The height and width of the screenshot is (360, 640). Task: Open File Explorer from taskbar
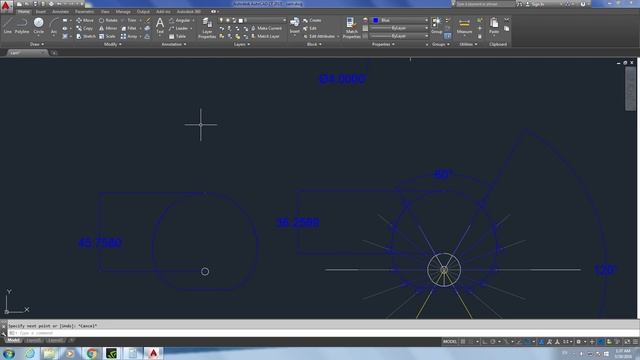point(49,353)
